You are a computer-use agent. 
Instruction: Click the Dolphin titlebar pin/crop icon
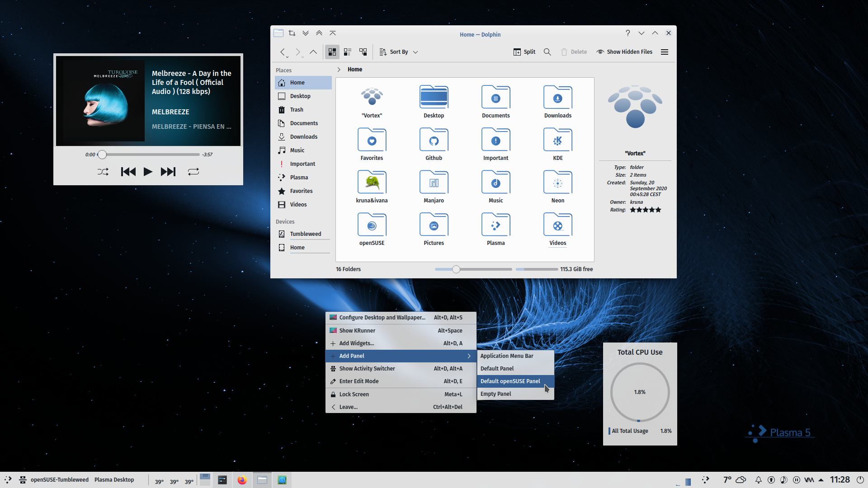(292, 33)
